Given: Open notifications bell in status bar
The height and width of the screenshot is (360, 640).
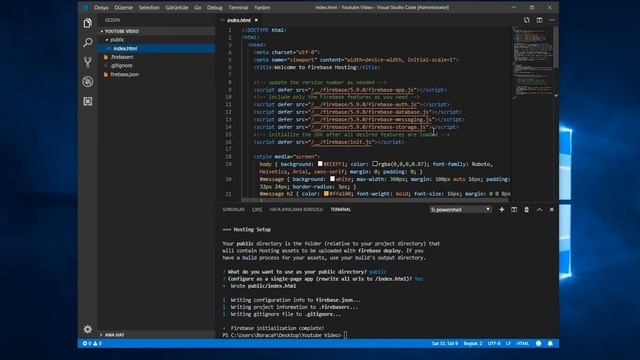Looking at the screenshot, I should point(550,343).
